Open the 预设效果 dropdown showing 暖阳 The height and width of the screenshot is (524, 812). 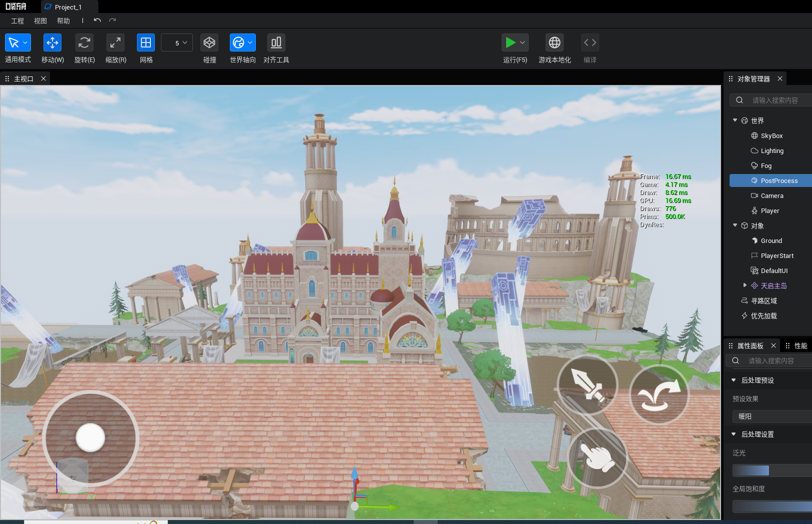click(x=772, y=416)
